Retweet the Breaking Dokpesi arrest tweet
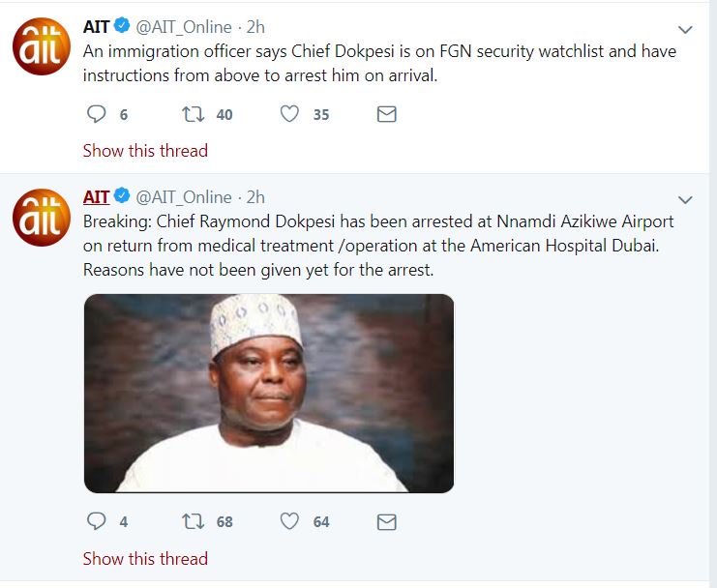Viewport: 717px width, 588px height. click(194, 521)
